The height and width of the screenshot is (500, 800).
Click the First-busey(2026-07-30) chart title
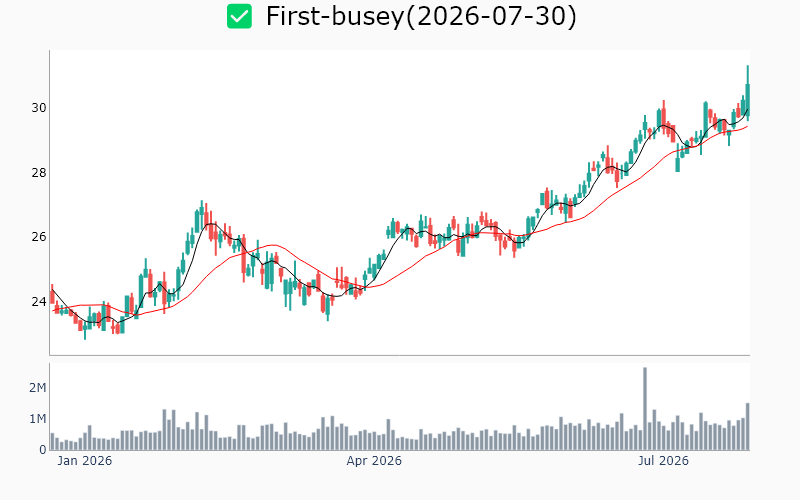coord(421,16)
